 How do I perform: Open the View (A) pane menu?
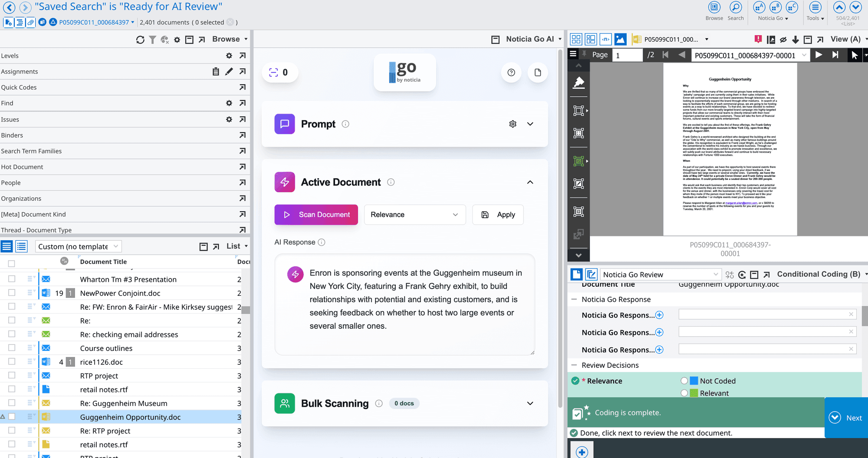click(848, 39)
